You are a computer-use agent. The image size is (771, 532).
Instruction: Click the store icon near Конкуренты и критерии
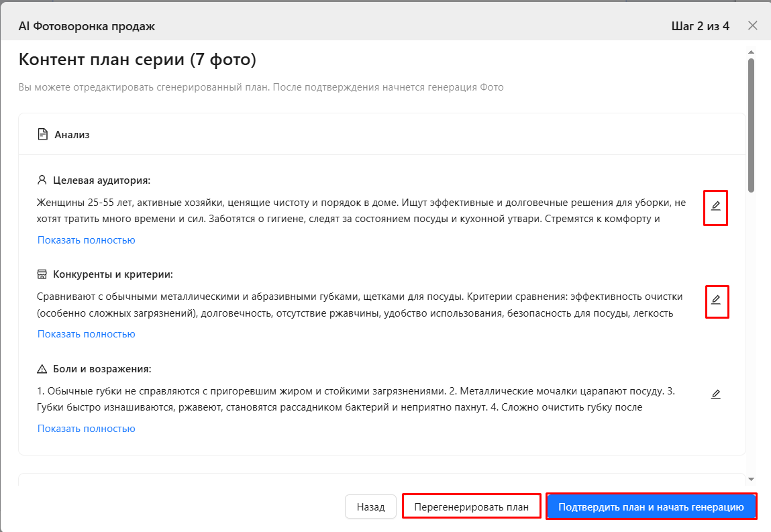42,274
